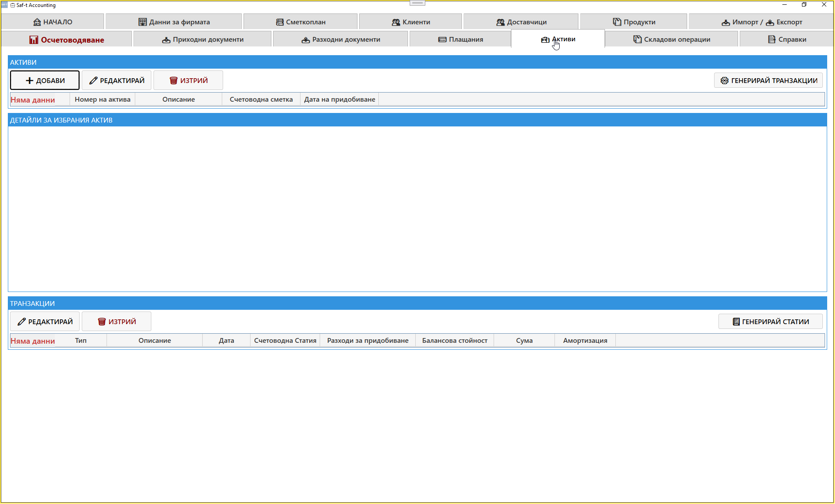The width and height of the screenshot is (835, 504).
Task: Click the pencil icon in Транзакции toolbar
Action: [22, 322]
